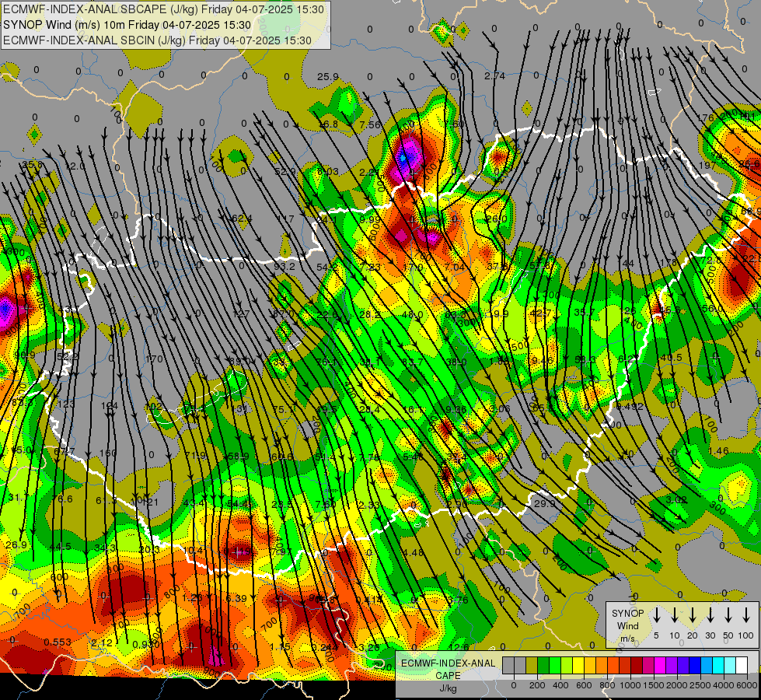Image resolution: width=761 pixels, height=700 pixels.
Task: Pick the cyan swatch near 4000 J/kg
Action: pyautogui.click(x=717, y=665)
